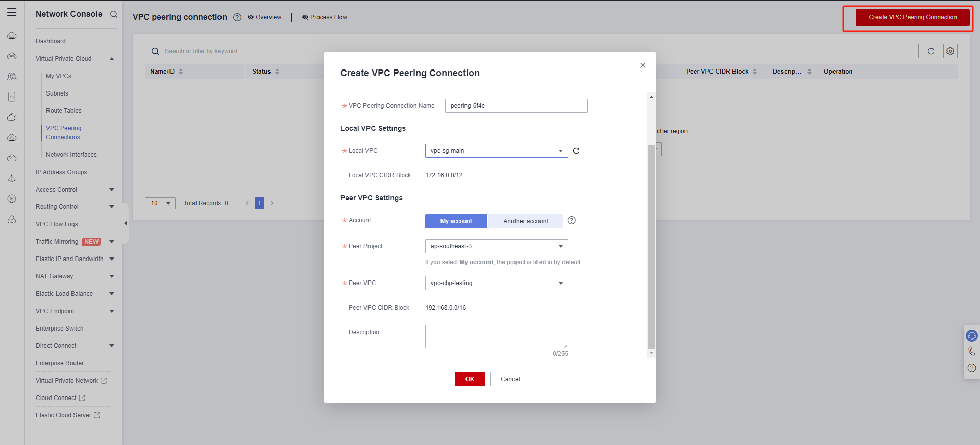Click the Description text area
The height and width of the screenshot is (445, 980).
click(x=496, y=337)
